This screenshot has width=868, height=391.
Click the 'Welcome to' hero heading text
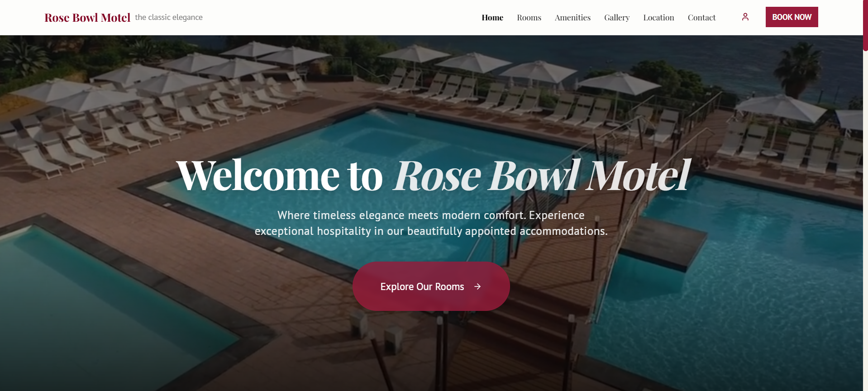tap(280, 176)
